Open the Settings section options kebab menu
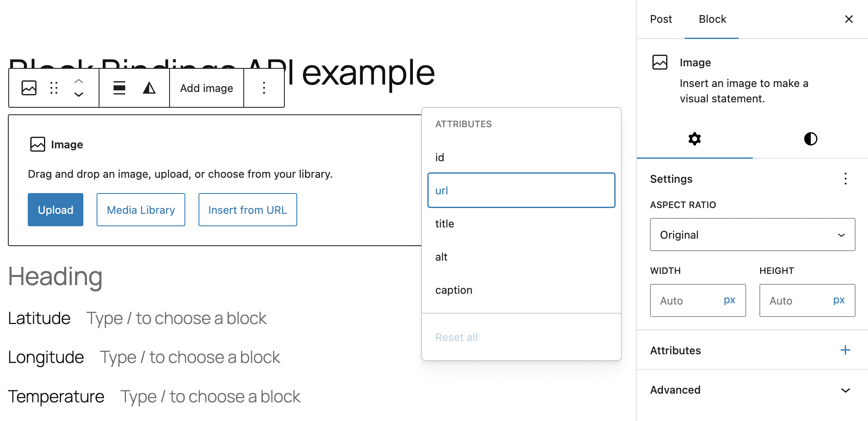Screen dimensions: 868x421 point(845,179)
